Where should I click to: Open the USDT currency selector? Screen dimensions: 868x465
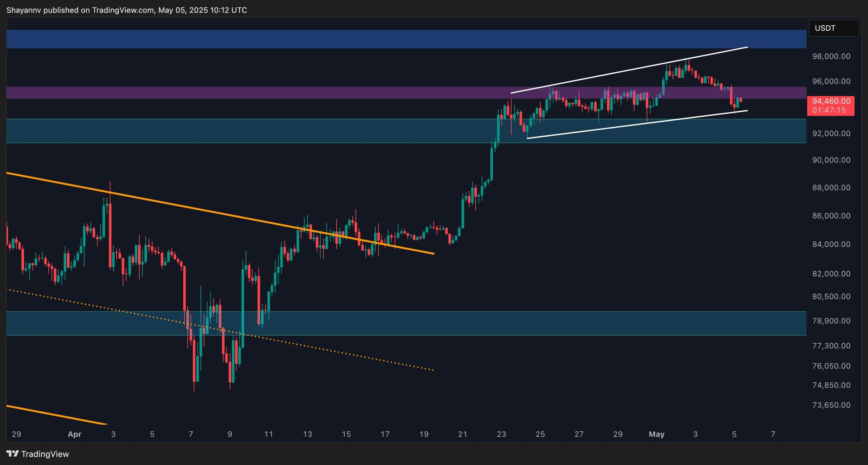tap(833, 28)
